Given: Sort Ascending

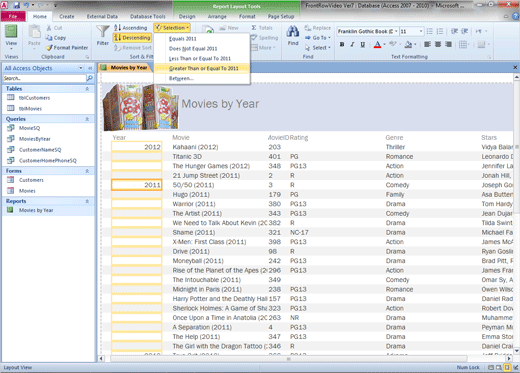Looking at the screenshot, I should click(130, 28).
